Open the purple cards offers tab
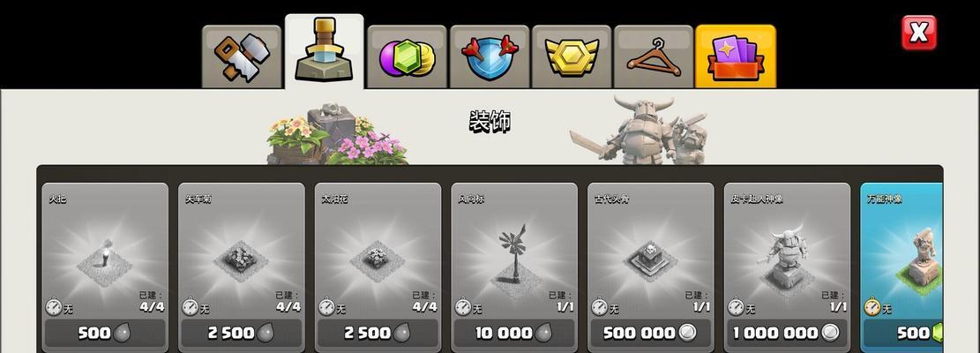980x353 pixels. [x=736, y=56]
